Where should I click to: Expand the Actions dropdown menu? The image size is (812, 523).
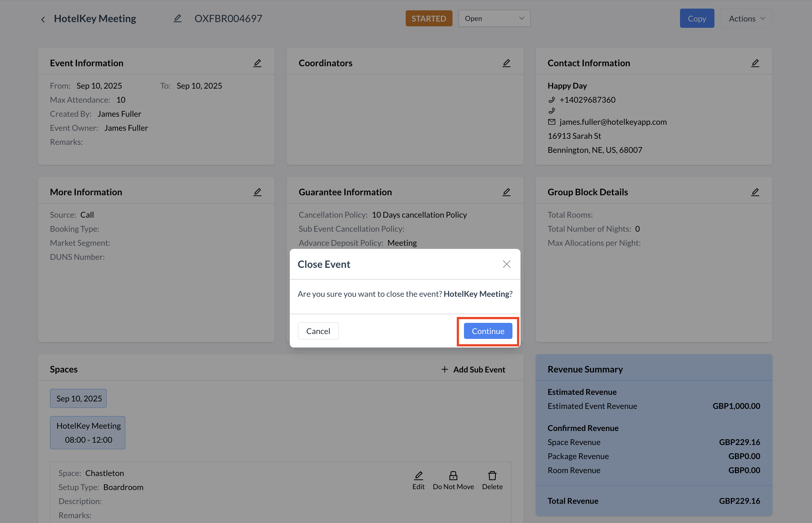pos(746,18)
